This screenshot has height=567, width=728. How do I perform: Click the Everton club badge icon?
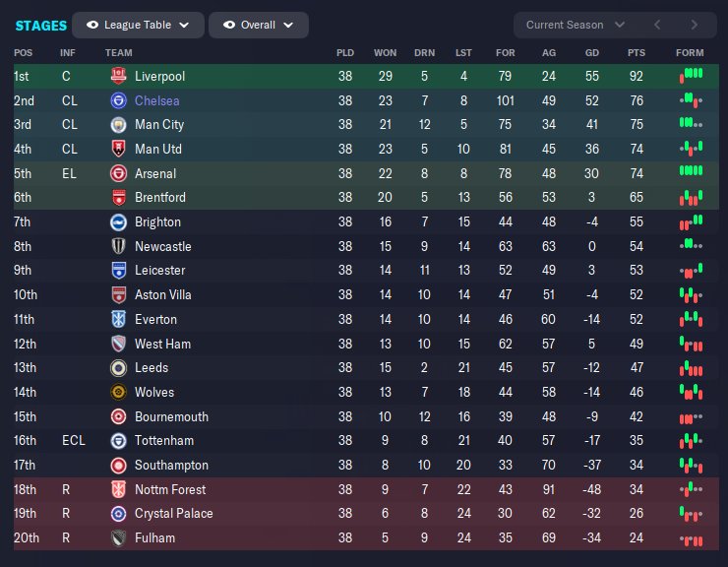[118, 319]
